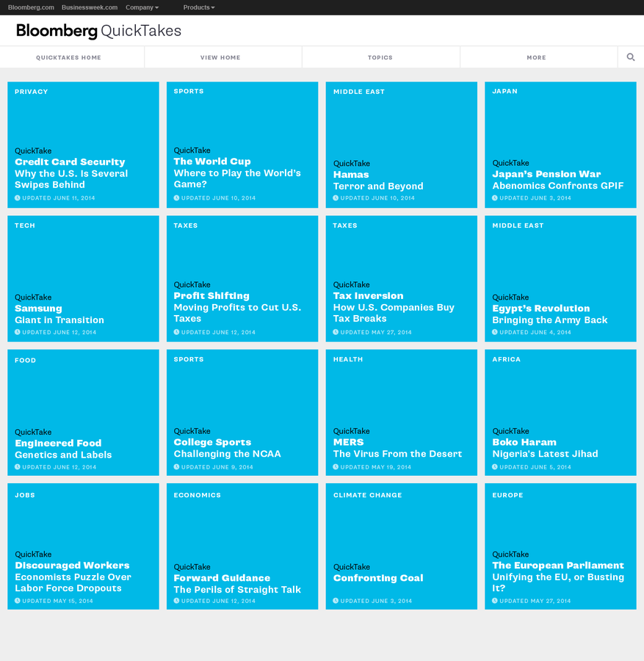Viewport: 644px width, 661px height.
Task: Click the AFRICA category label
Action: 507,359
